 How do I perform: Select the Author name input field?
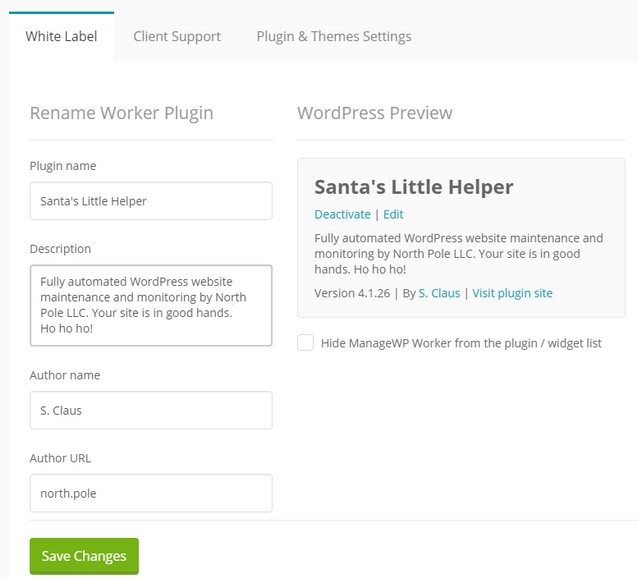click(x=151, y=410)
